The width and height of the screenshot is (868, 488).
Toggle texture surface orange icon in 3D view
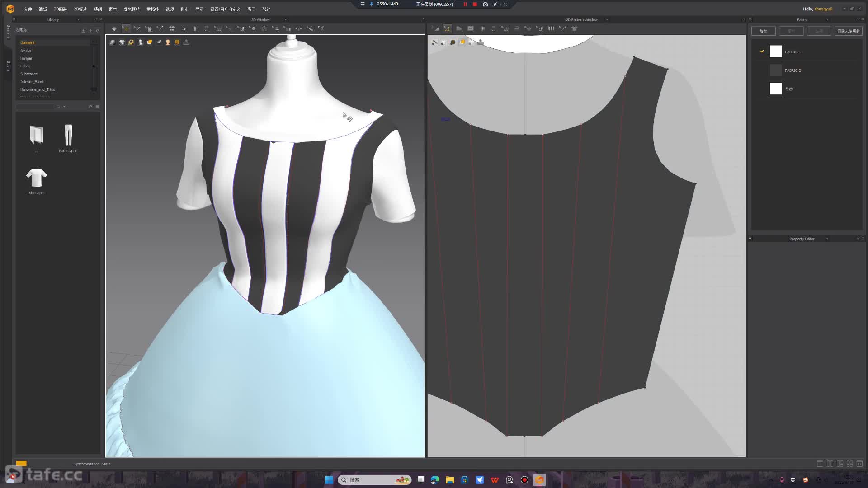[149, 42]
